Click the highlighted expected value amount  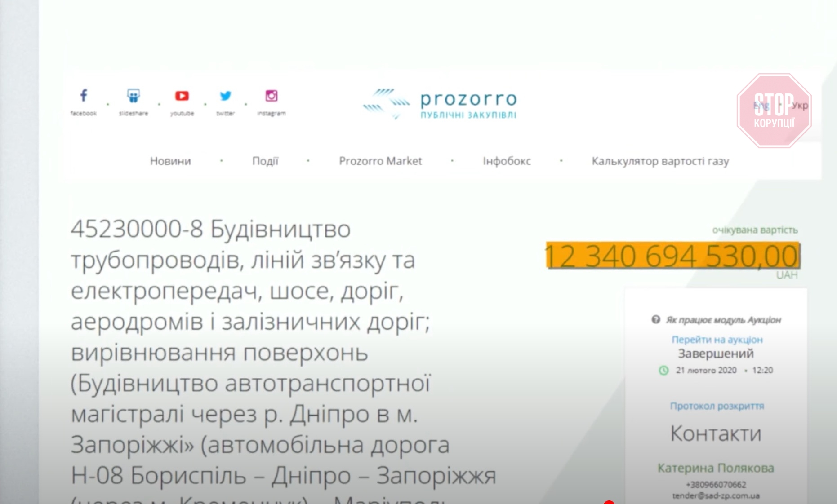[672, 256]
